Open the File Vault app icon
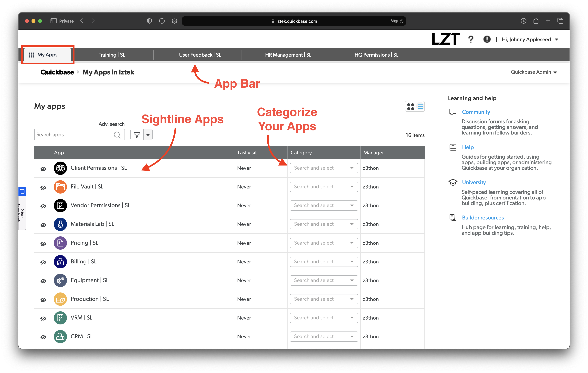The height and width of the screenshot is (373, 588). click(x=60, y=187)
